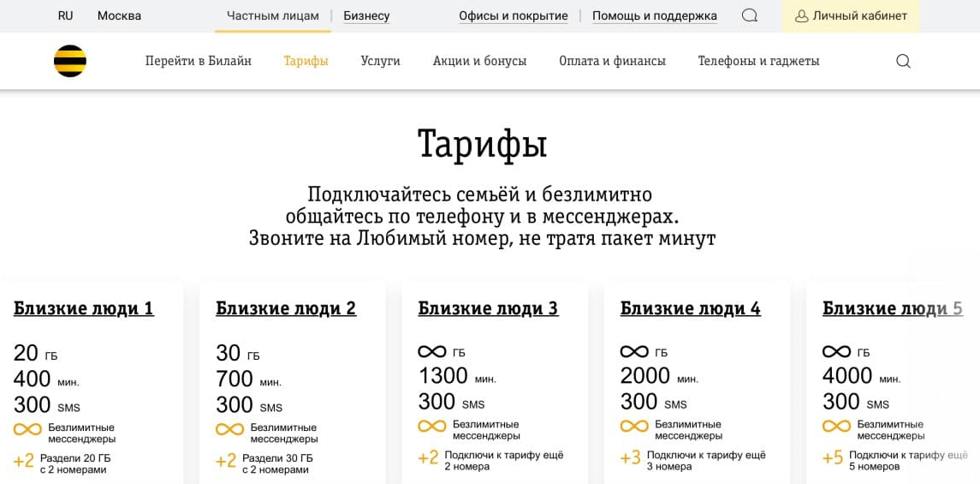The image size is (980, 484).
Task: Select the Бизнесу tab
Action: pyautogui.click(x=366, y=16)
